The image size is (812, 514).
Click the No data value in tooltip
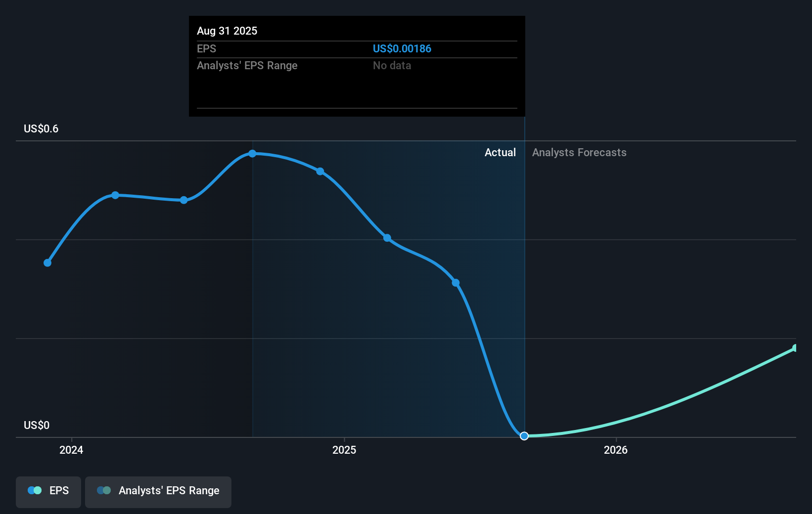pos(392,66)
